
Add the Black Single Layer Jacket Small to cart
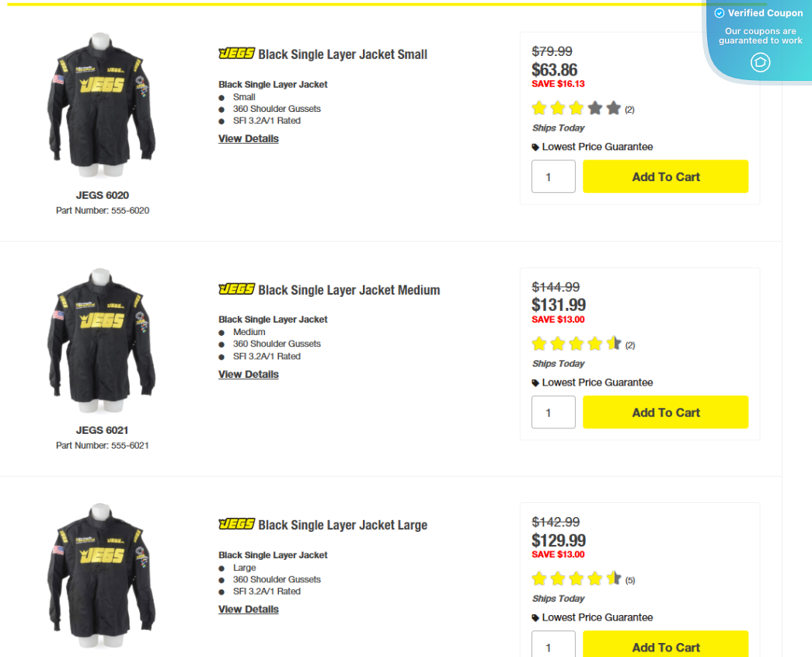pos(665,176)
